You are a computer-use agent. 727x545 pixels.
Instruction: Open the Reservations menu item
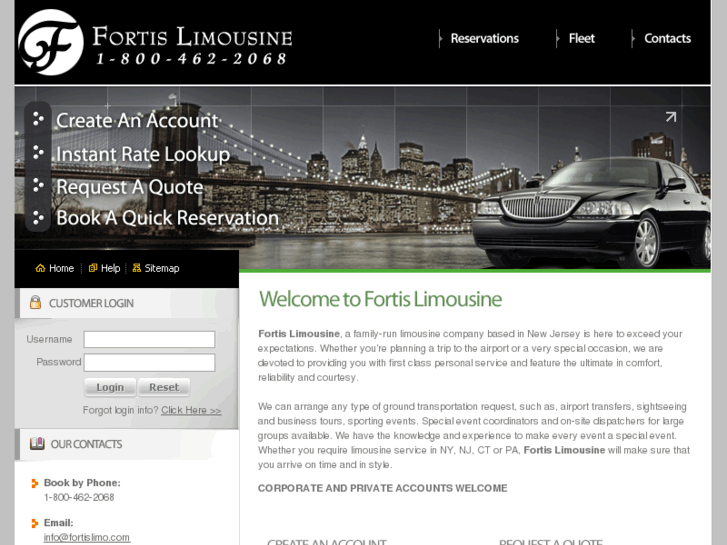485,38
